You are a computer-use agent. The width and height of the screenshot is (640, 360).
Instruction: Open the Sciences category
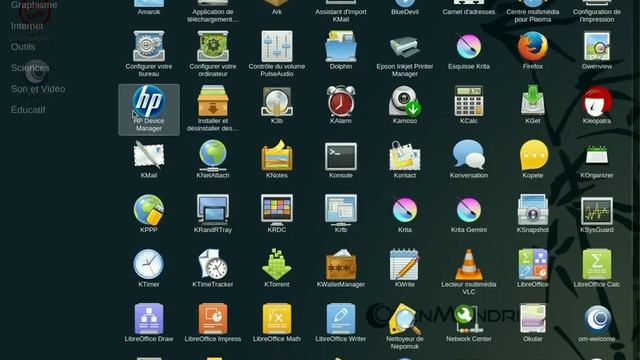point(30,68)
